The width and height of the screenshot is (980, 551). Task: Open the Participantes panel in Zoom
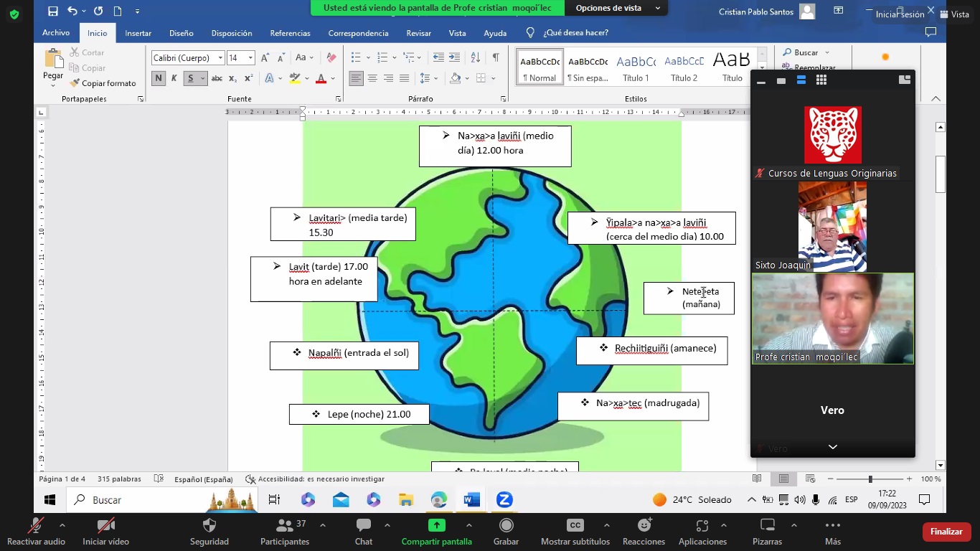click(285, 526)
